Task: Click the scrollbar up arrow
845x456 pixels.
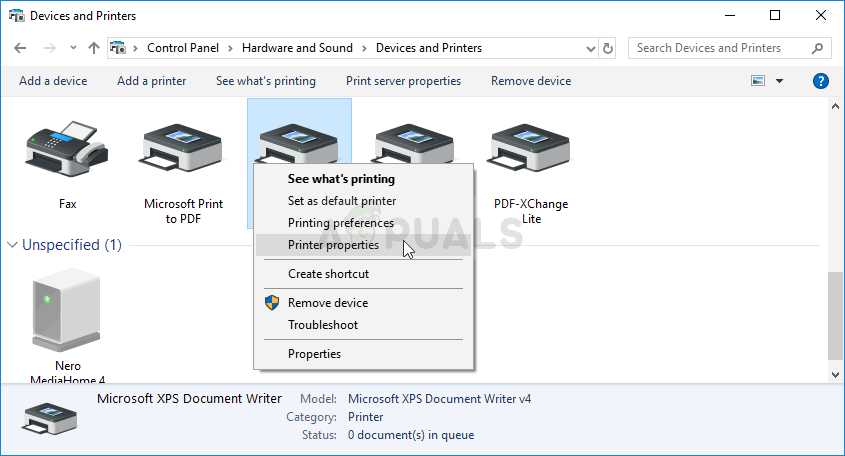Action: 835,106
